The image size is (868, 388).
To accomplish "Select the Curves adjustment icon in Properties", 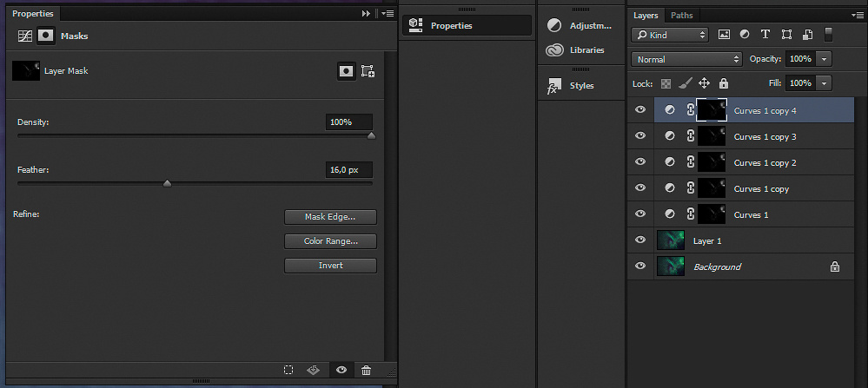I will click(25, 36).
